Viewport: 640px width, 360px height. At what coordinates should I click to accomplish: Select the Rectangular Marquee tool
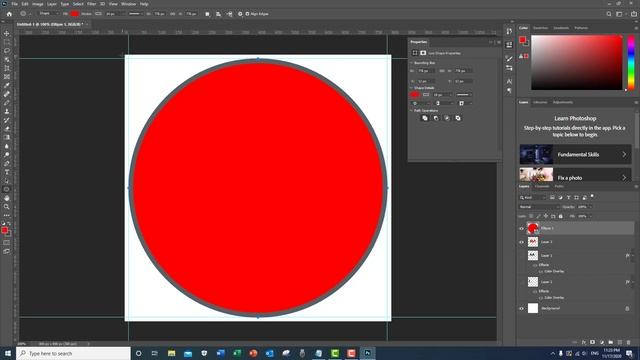(x=7, y=42)
